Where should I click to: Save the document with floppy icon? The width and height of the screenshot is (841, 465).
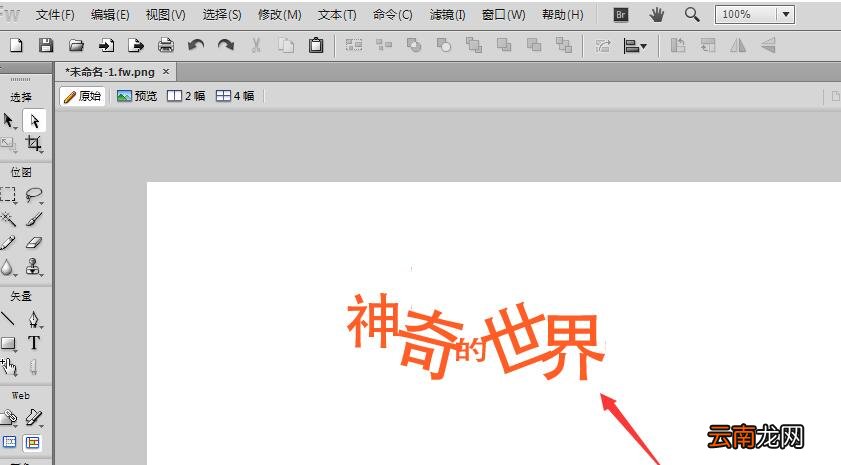click(46, 46)
